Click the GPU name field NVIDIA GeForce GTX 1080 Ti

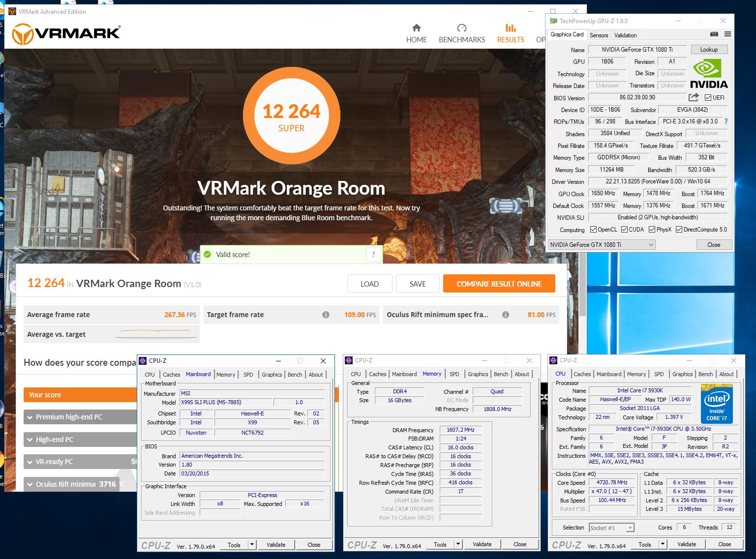tap(637, 50)
